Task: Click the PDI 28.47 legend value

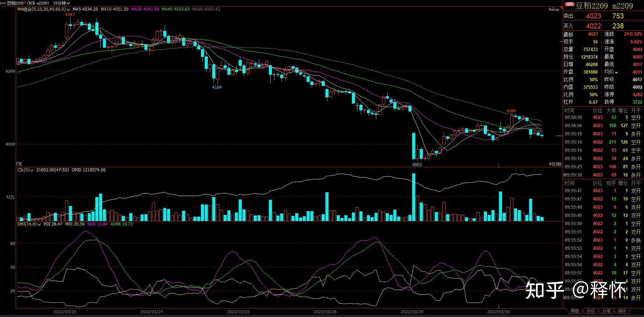Action: (53, 224)
